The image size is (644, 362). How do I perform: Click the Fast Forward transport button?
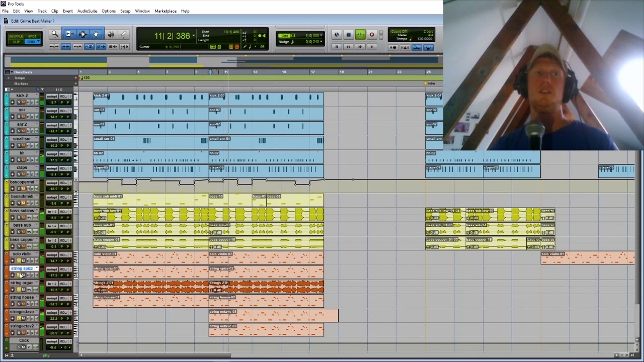click(x=360, y=47)
